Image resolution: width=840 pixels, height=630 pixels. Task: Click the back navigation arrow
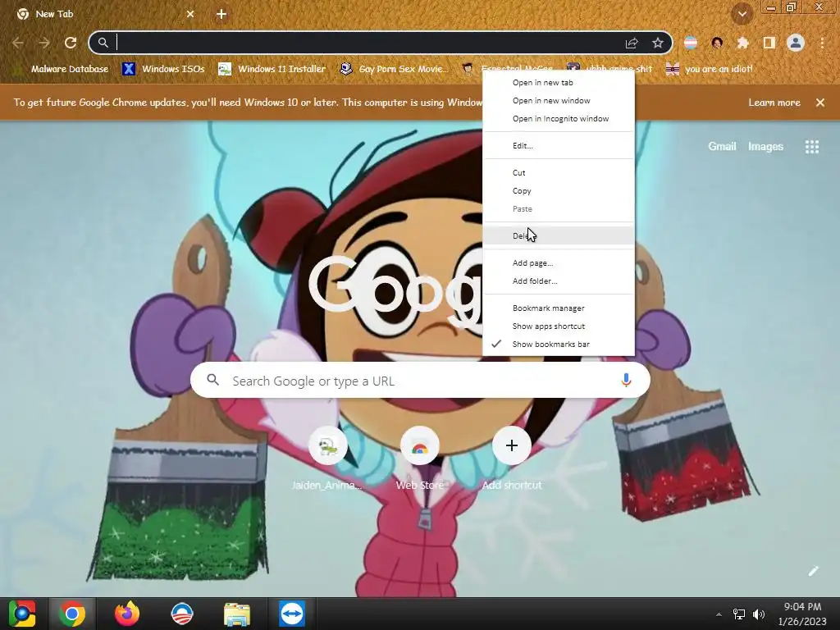tap(18, 43)
